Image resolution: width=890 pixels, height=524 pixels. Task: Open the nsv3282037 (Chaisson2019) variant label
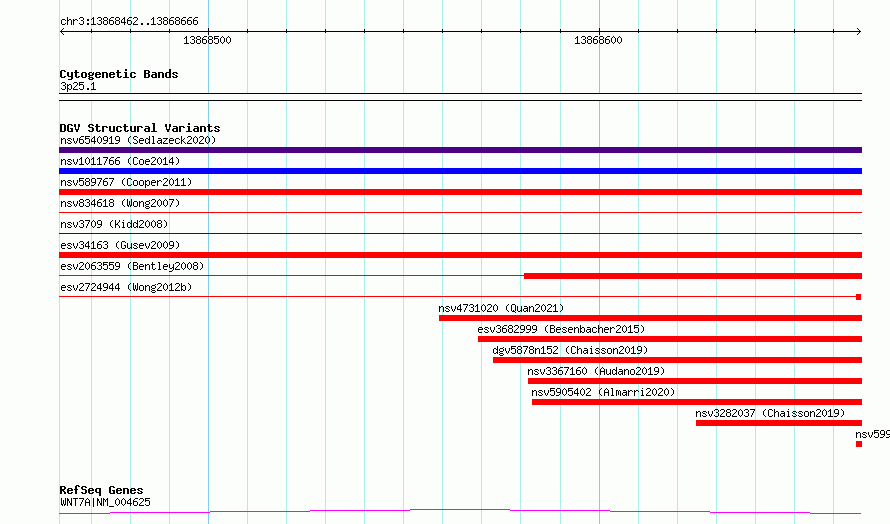[770, 413]
